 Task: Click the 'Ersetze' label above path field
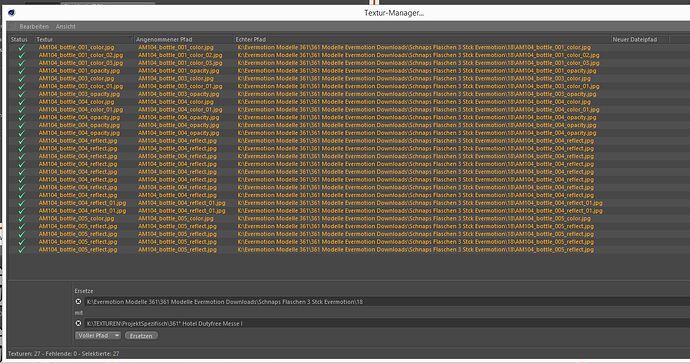[84, 291]
